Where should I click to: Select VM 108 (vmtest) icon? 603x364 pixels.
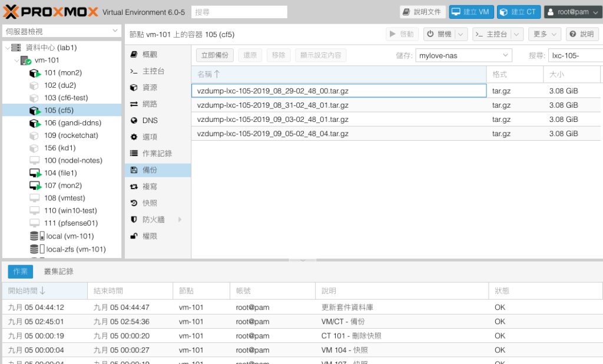pyautogui.click(x=35, y=198)
